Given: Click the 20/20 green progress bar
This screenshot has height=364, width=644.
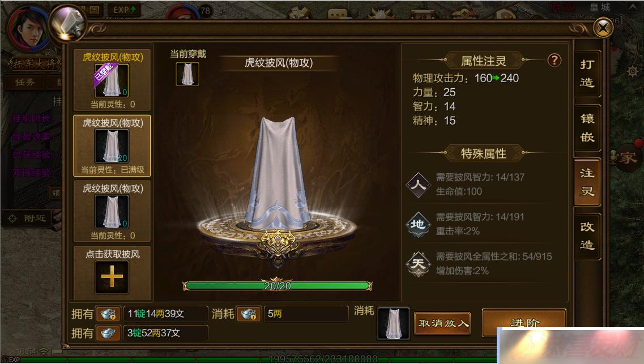Looking at the screenshot, I should coord(278,286).
